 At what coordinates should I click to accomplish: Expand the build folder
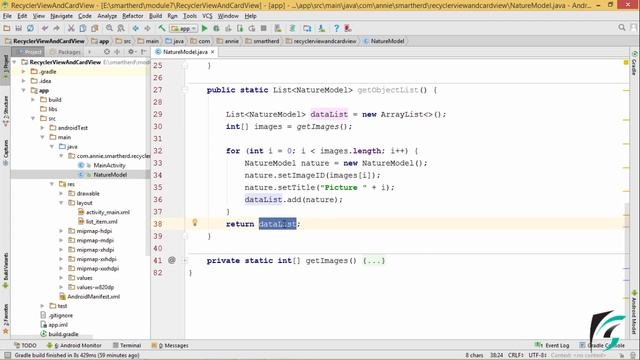pyautogui.click(x=33, y=100)
